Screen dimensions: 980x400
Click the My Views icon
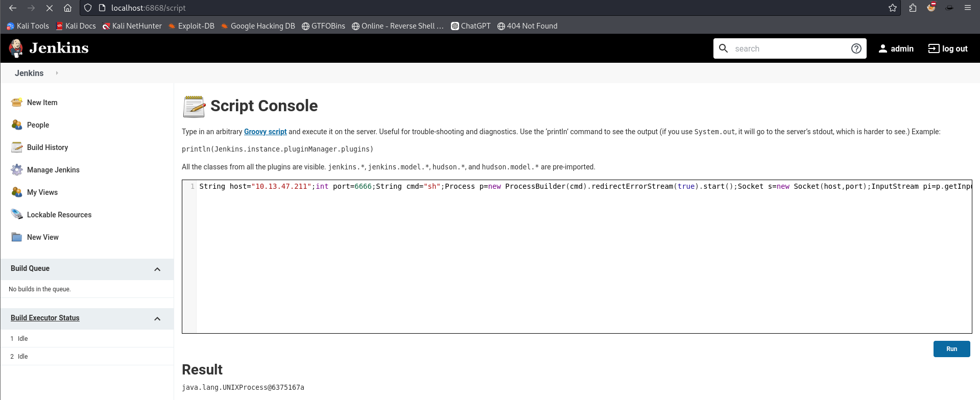click(x=17, y=192)
